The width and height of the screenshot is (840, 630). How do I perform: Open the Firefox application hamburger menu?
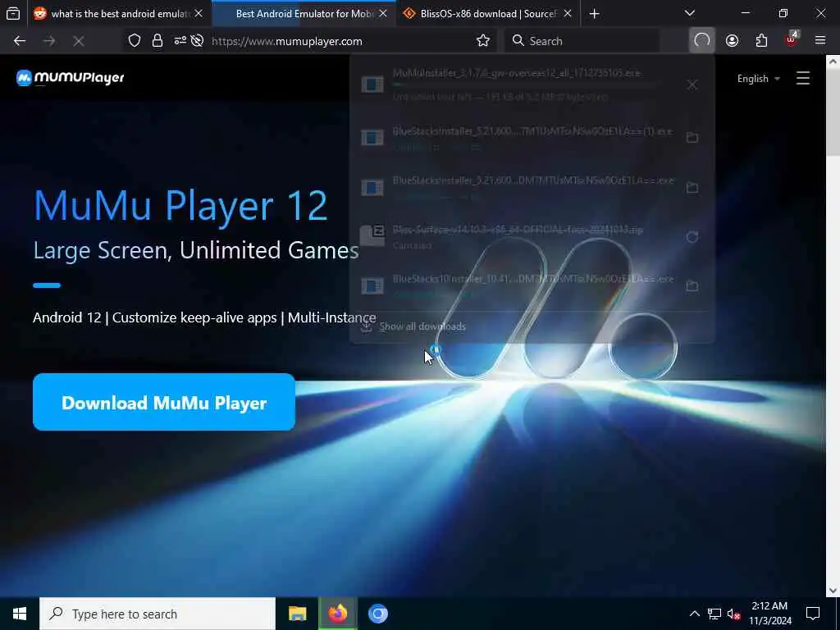[x=820, y=41]
